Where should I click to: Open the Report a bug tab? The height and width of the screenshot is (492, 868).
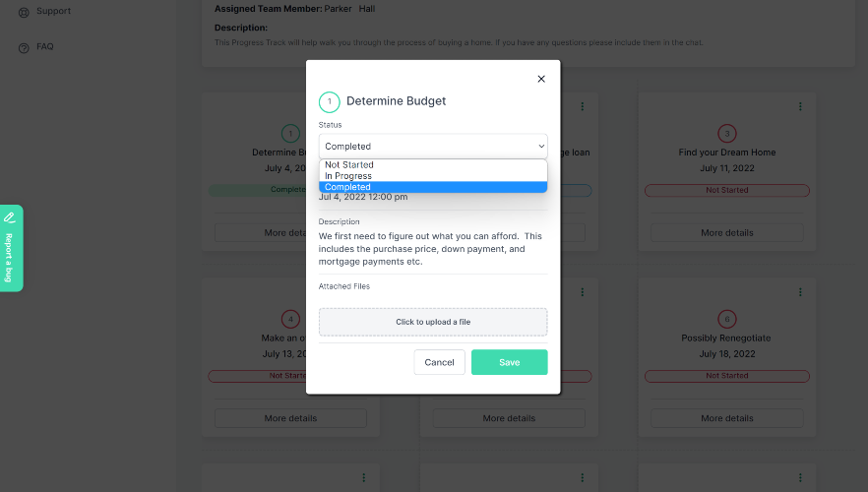point(10,248)
